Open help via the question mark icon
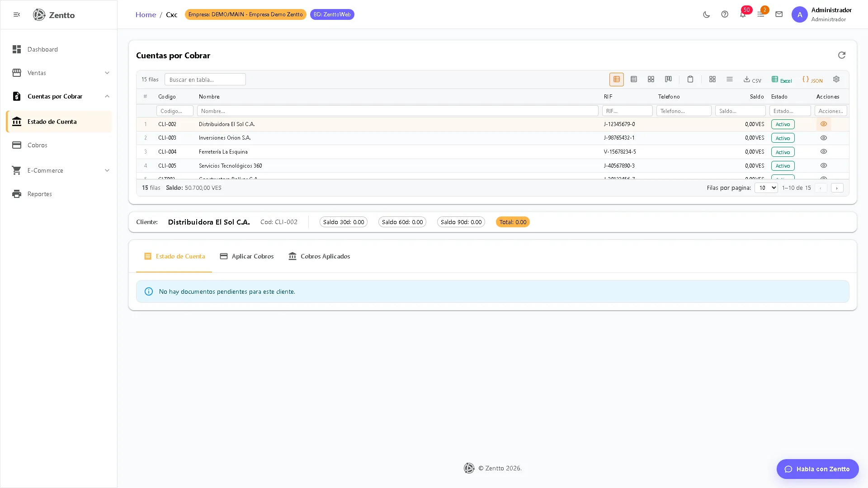868x488 pixels. 725,14
